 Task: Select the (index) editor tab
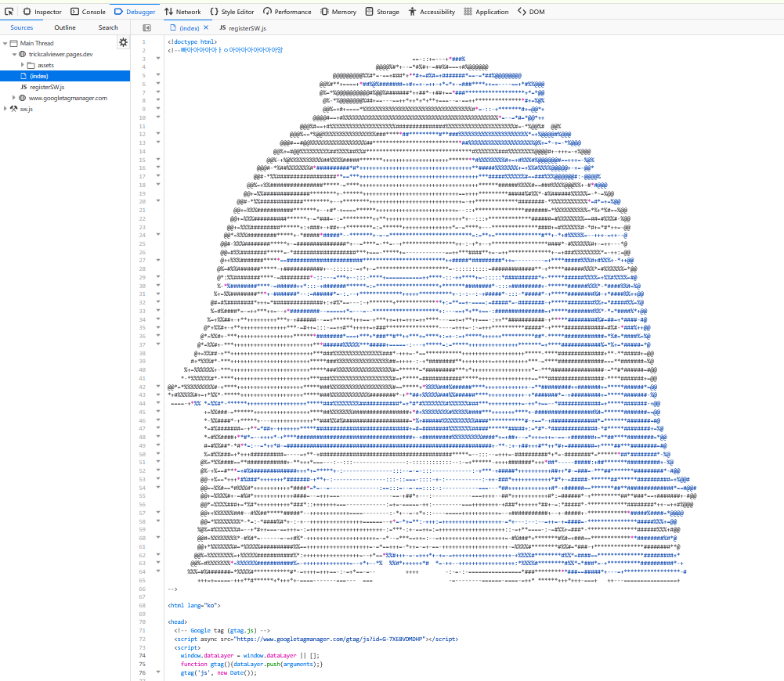pos(189,28)
